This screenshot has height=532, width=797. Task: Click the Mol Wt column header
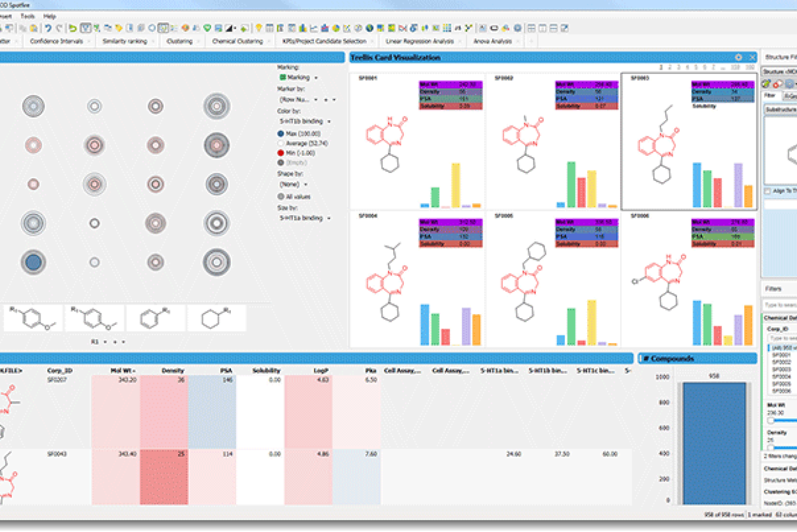pyautogui.click(x=123, y=370)
